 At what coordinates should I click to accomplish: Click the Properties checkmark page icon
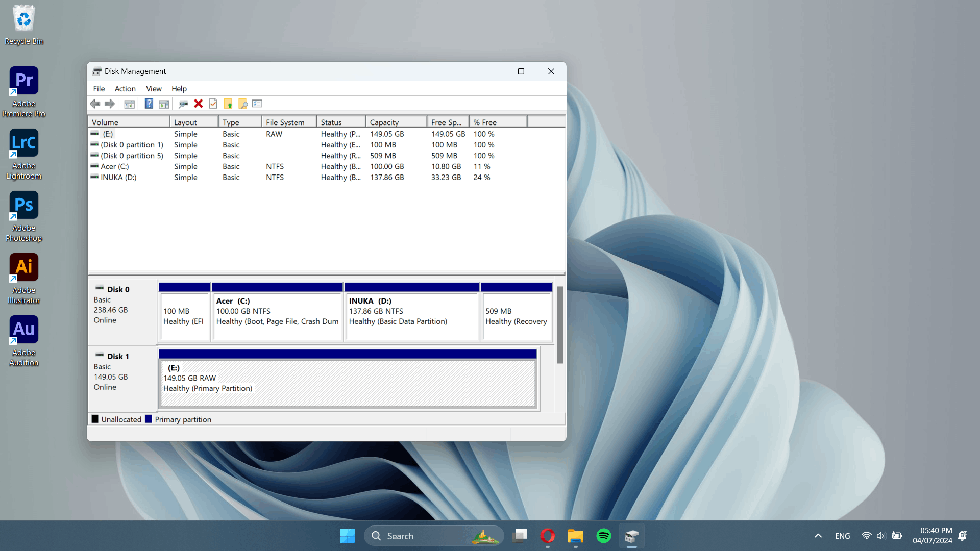(x=213, y=104)
